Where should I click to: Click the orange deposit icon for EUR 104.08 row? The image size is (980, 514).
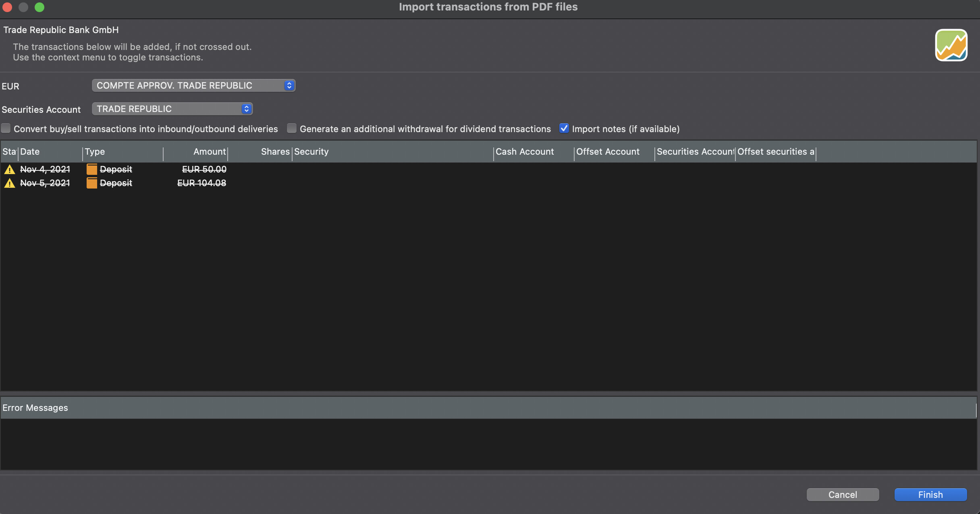pyautogui.click(x=92, y=183)
